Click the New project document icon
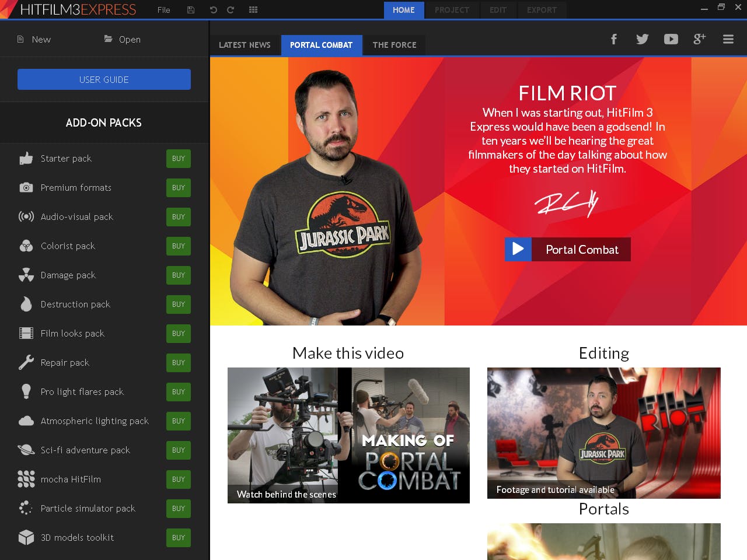Image resolution: width=747 pixels, height=560 pixels. pos(20,39)
